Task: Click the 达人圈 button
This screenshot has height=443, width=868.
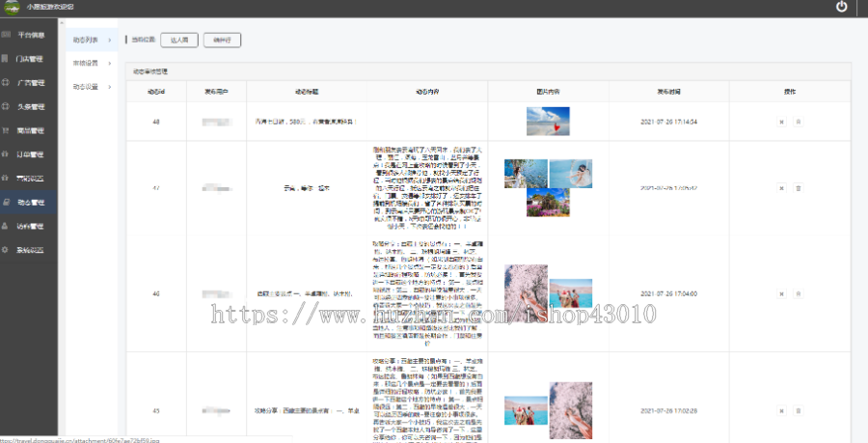Action: pyautogui.click(x=179, y=40)
